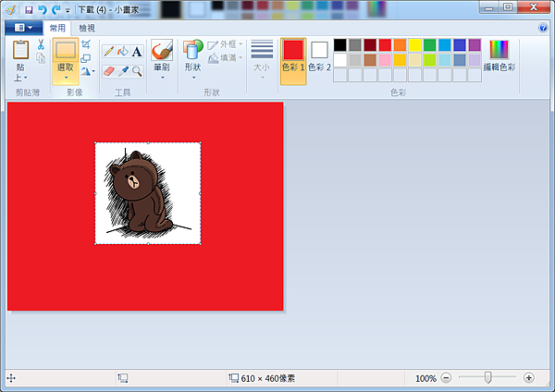Open the Paint file menu button
This screenshot has width=555, height=392.
[x=24, y=28]
